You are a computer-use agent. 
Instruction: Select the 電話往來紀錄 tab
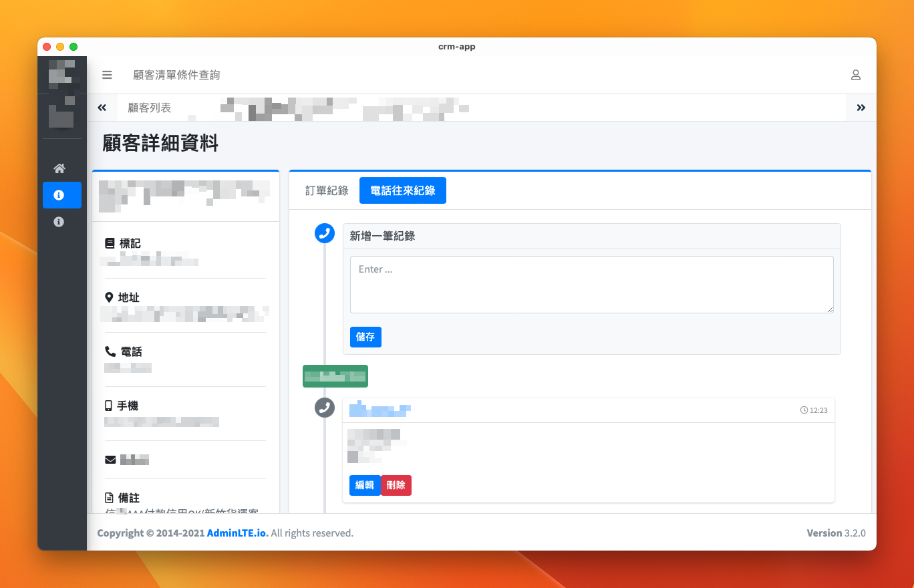click(402, 190)
